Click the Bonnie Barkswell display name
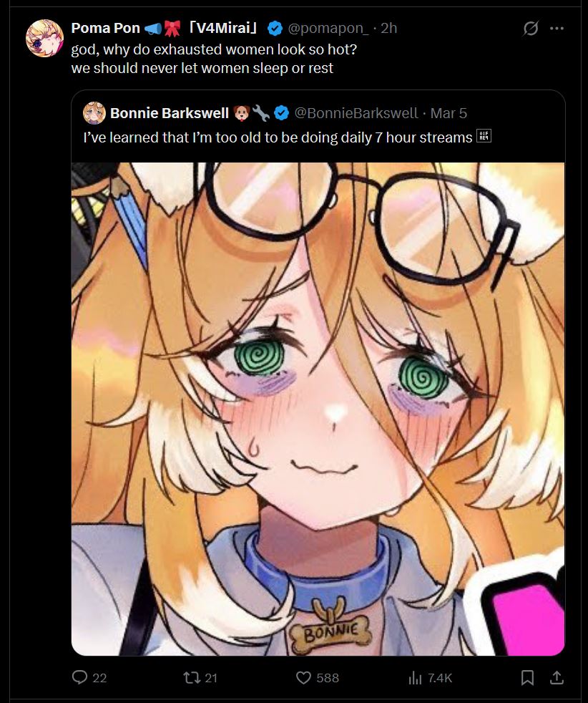Viewport: 588px width, 703px height. (170, 113)
